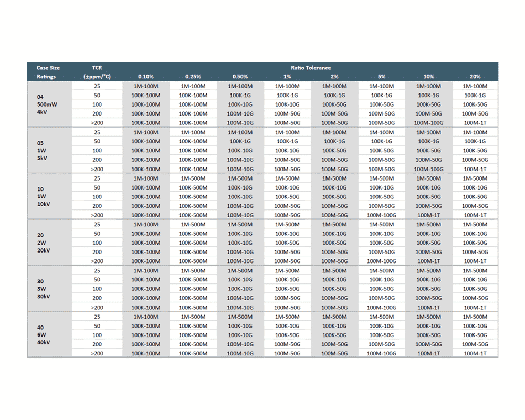This screenshot has width=525, height=420.
Task: Click 100M-1T in case 04 >200 row
Action: pos(475,123)
